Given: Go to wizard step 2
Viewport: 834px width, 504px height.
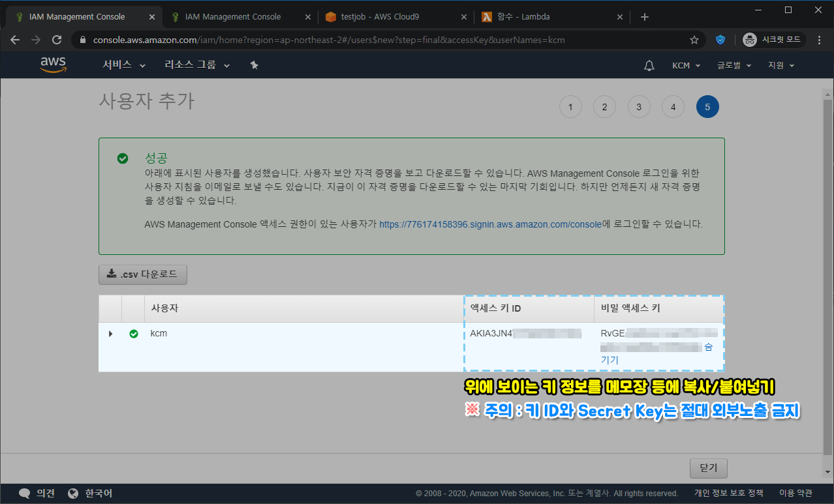Looking at the screenshot, I should [x=604, y=107].
